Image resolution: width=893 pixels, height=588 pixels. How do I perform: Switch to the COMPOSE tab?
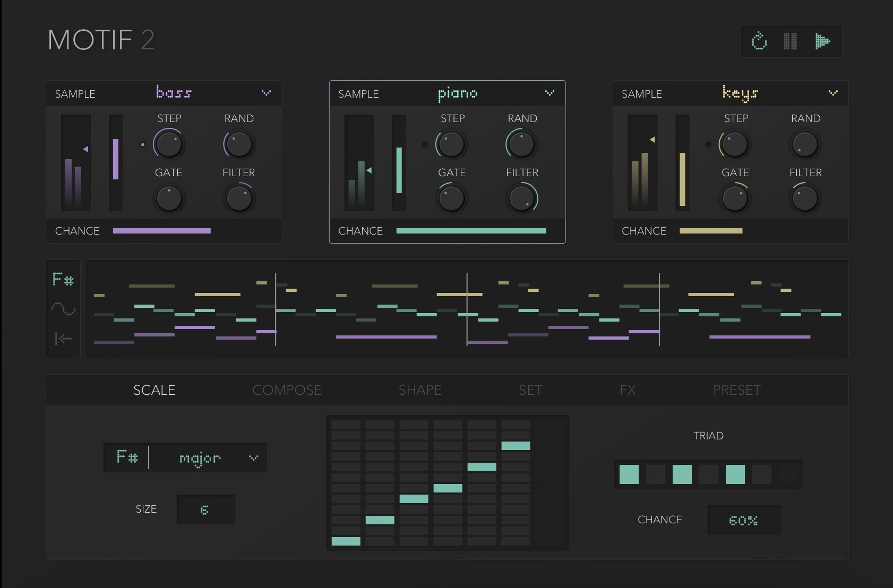point(287,390)
